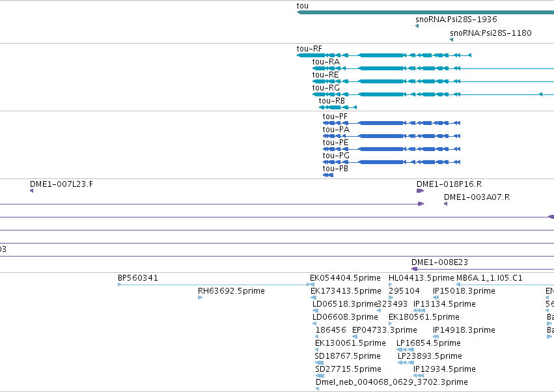554x392 pixels.
Task: Select the HL04413.5prime label
Action: (421, 278)
